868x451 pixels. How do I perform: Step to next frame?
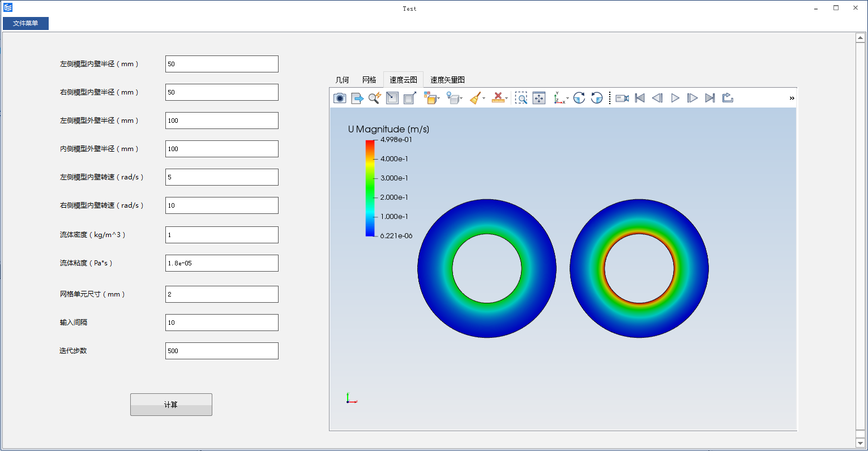(x=692, y=98)
